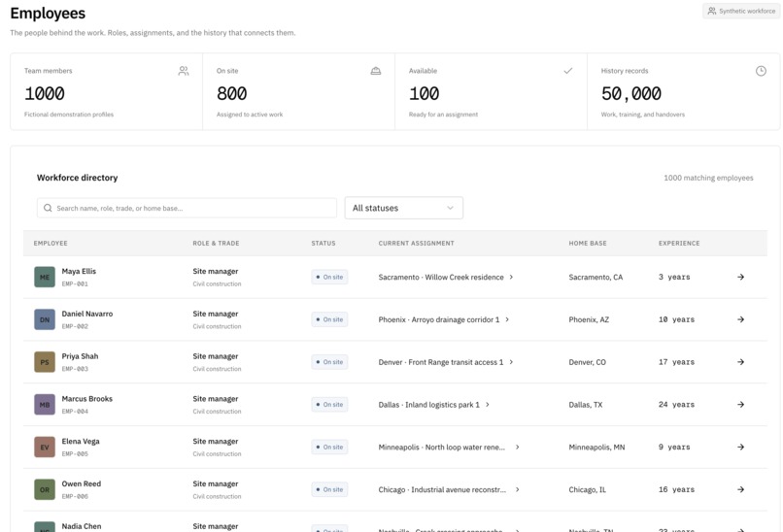This screenshot has height=532, width=783.
Task: Click the PS avatar for Priya Shah
Action: pos(45,362)
